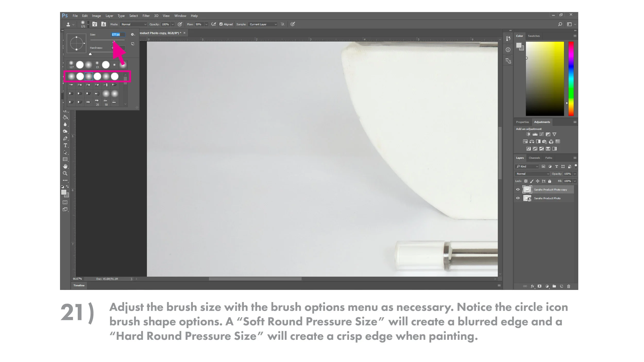Image resolution: width=644 pixels, height=362 pixels.
Task: Toggle lock transparent pixels
Action: [x=526, y=181]
